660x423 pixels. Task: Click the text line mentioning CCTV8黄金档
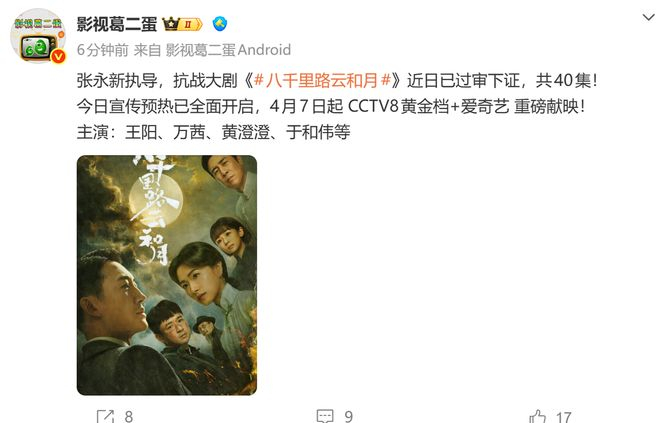(x=331, y=106)
